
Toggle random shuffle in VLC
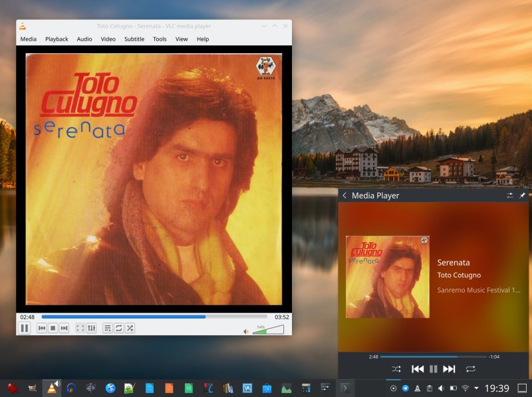pos(130,328)
